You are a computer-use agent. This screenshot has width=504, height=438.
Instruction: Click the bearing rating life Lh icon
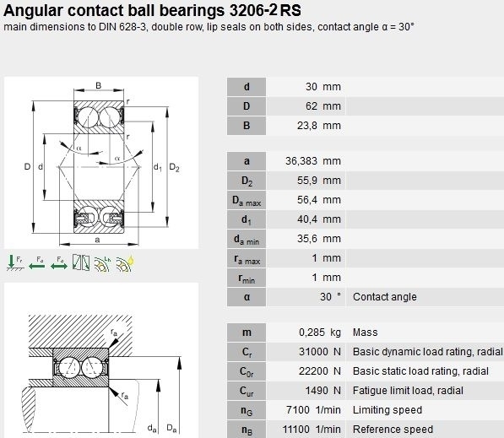(x=103, y=264)
